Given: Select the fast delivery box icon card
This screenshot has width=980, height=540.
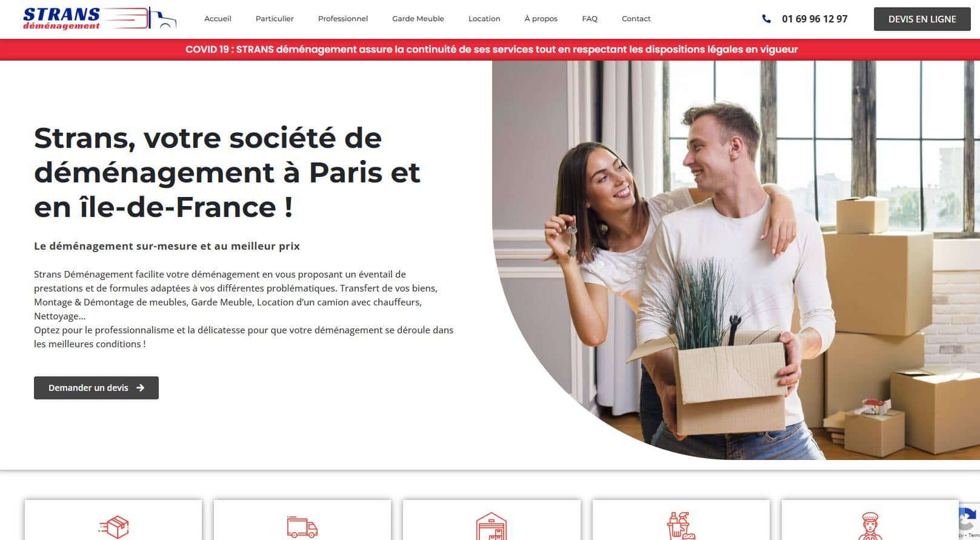Looking at the screenshot, I should pos(113,520).
